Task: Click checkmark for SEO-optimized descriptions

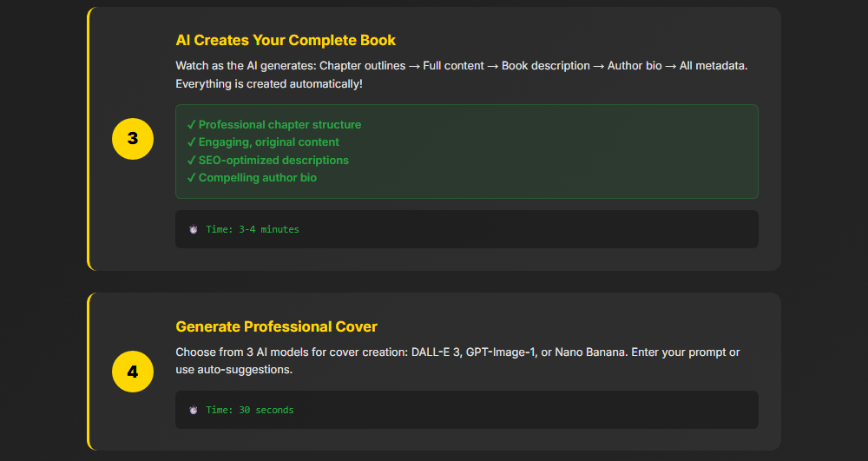Action: pyautogui.click(x=191, y=161)
